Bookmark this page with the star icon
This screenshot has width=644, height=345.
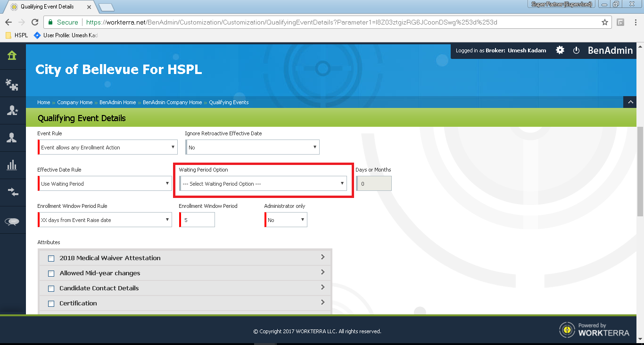(x=605, y=22)
